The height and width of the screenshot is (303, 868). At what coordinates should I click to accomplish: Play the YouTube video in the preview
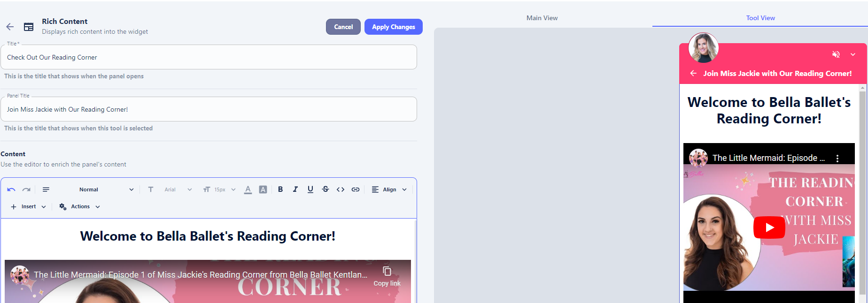pyautogui.click(x=769, y=227)
